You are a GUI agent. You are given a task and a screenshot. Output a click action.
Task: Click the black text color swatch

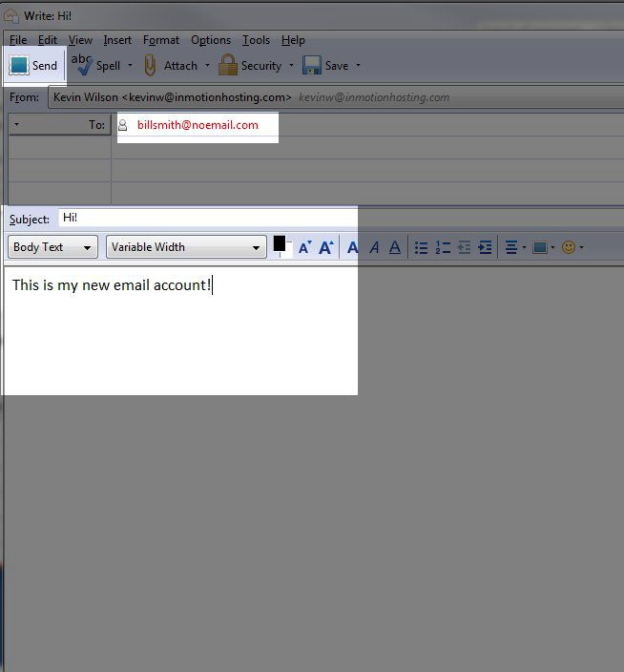click(x=280, y=243)
